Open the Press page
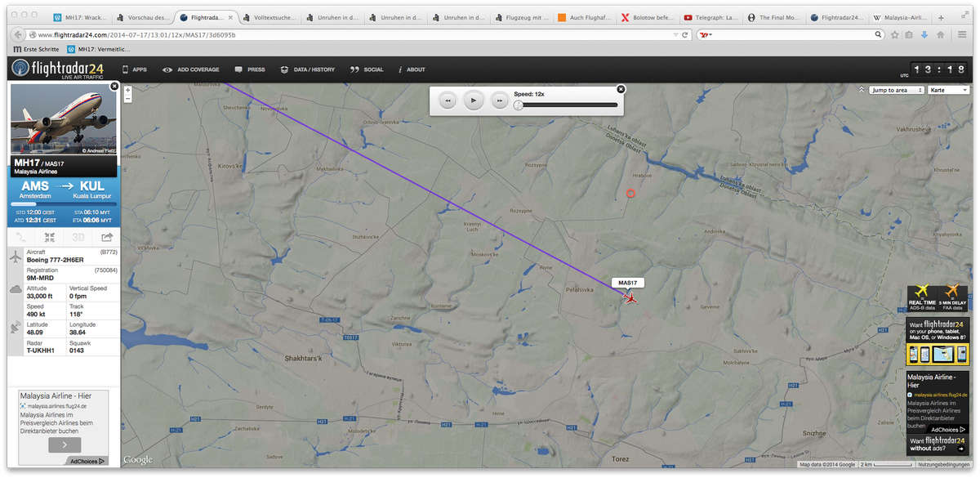The image size is (980, 478). [x=250, y=69]
